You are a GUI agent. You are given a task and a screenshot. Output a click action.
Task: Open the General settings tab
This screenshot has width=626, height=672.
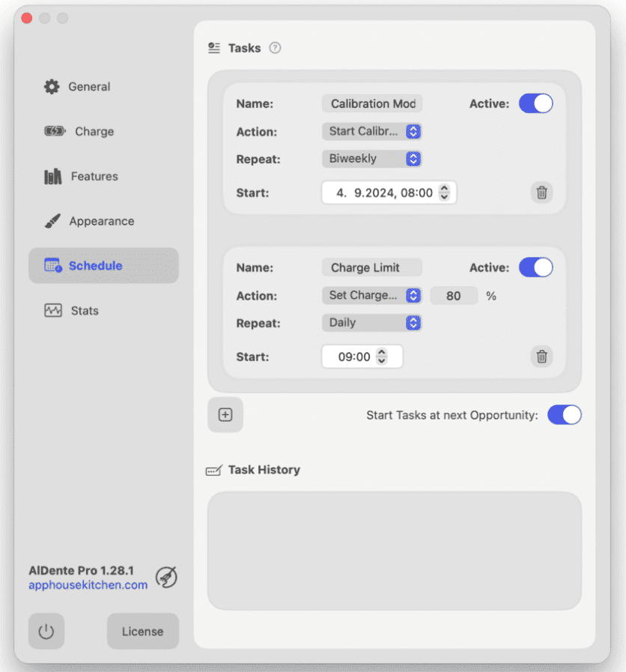point(77,87)
